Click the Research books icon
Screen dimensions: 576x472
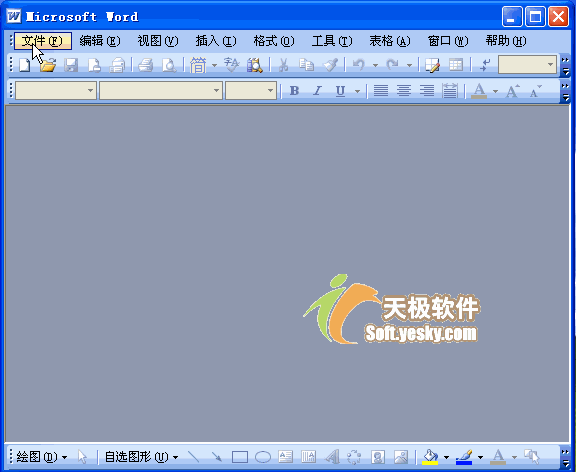tap(255, 65)
